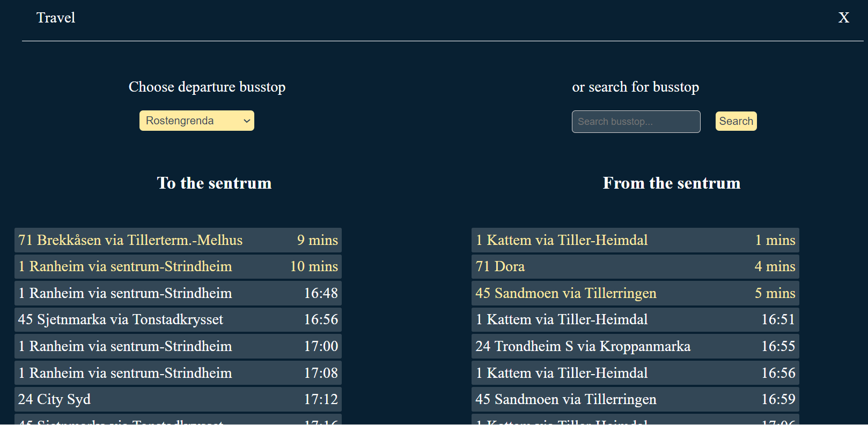Click 1 Ranheim departure at 17:08
This screenshot has height=425, width=868.
coord(178,373)
